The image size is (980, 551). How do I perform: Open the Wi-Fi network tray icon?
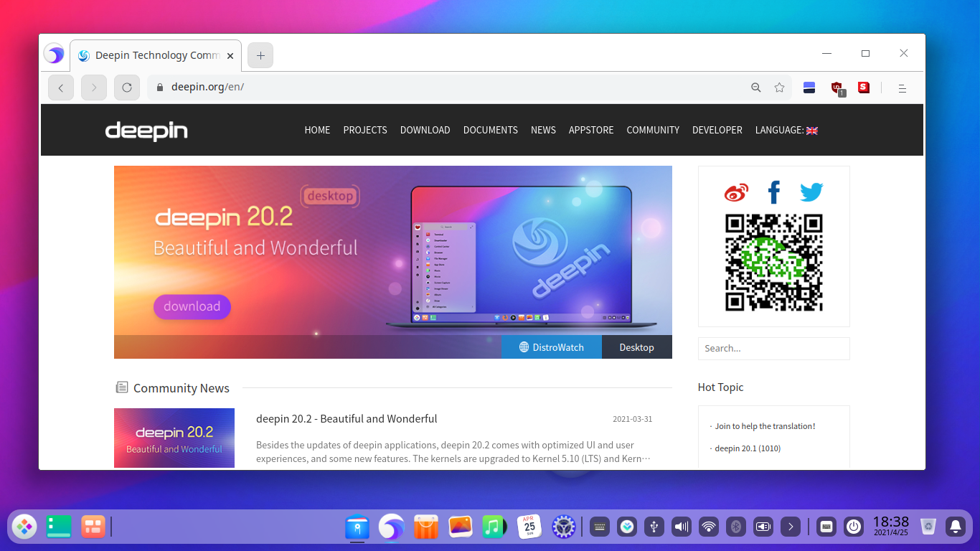click(x=709, y=527)
